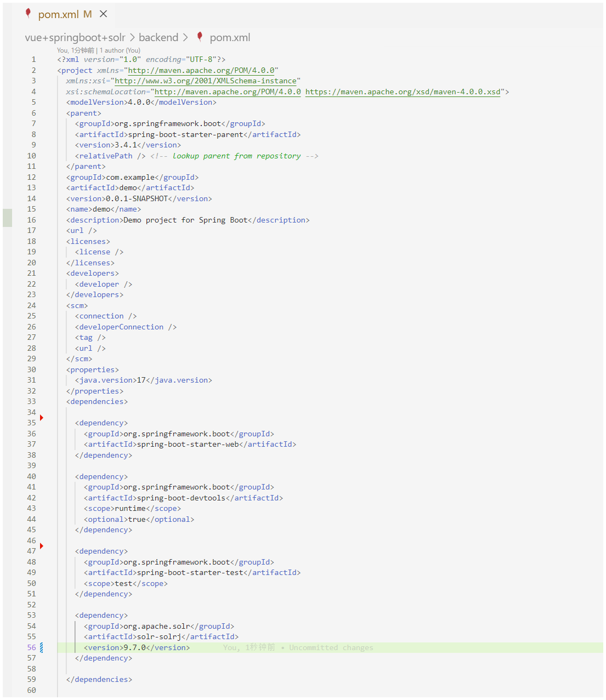This screenshot has width=606, height=700.
Task: Close the pom.xml editor tab
Action: pyautogui.click(x=103, y=14)
